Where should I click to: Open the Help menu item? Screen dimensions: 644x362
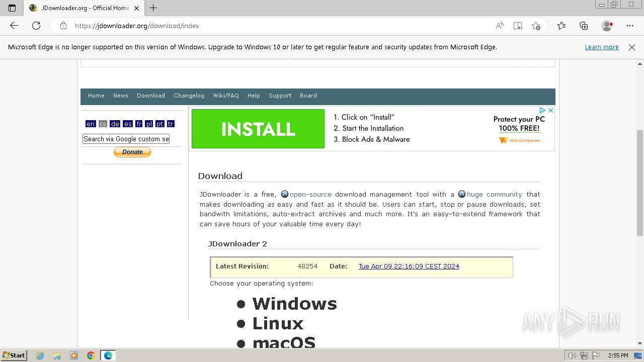tap(254, 96)
